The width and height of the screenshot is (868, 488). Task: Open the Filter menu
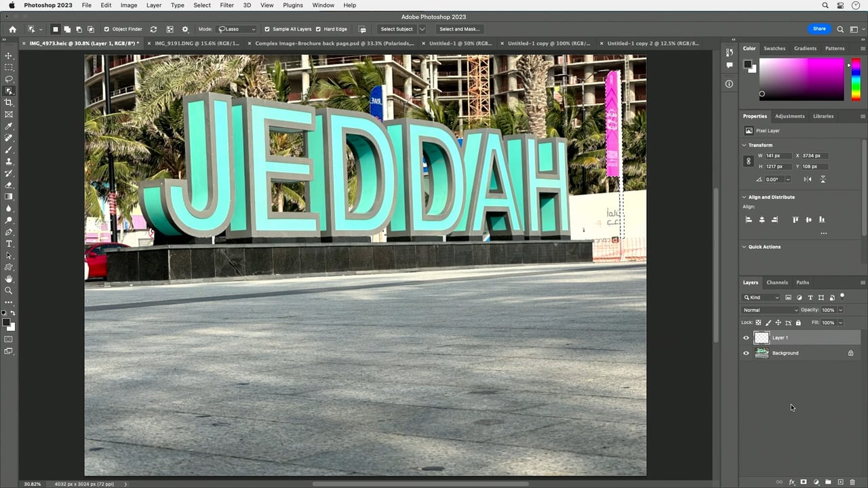226,5
